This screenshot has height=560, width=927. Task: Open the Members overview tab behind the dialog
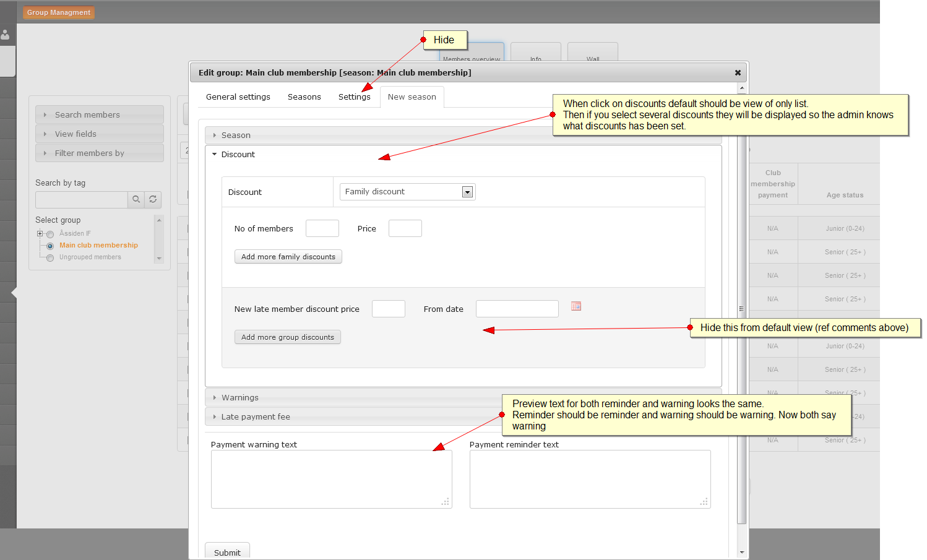(472, 52)
